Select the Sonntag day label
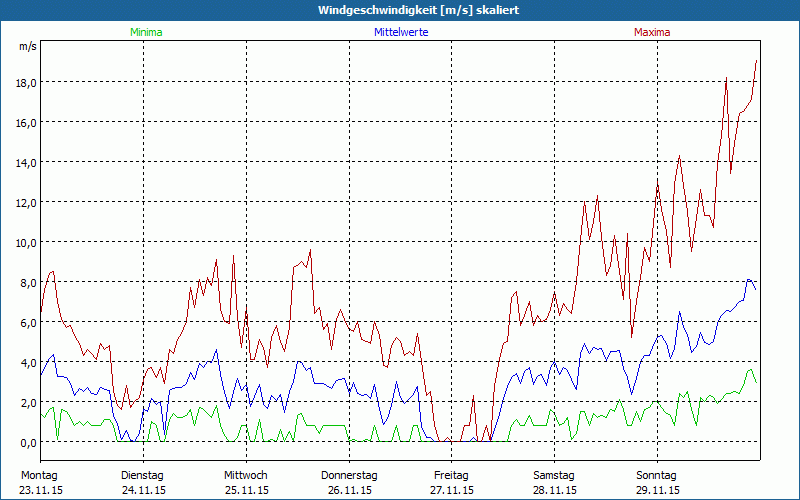This screenshot has height=500, width=800. pos(657,475)
